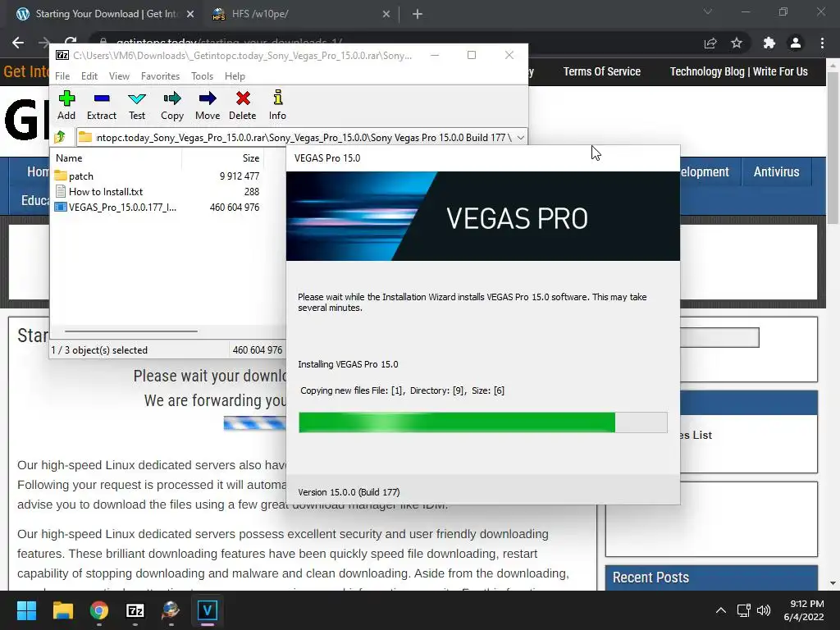This screenshot has height=630, width=840.
Task: Open Chrome tab search dropdown arrow
Action: 708,11
